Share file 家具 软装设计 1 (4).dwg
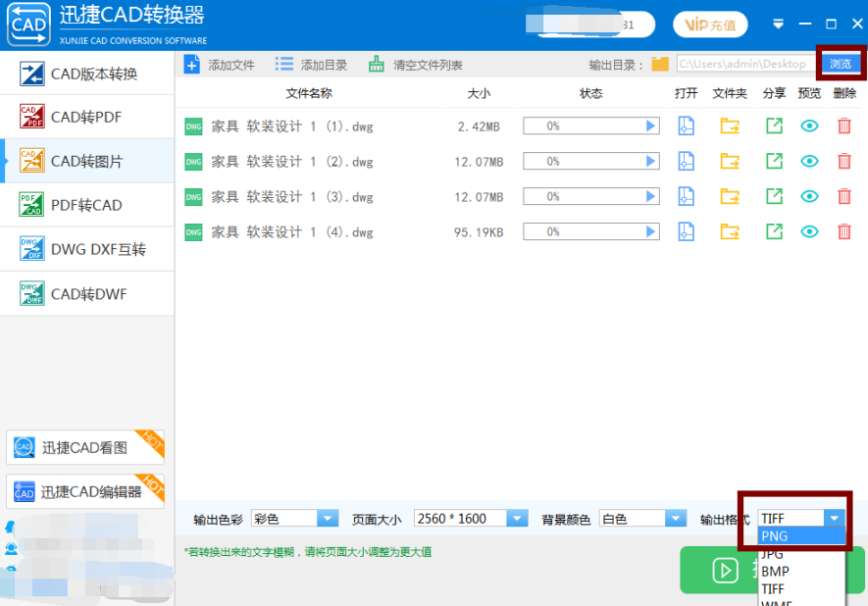Viewport: 868px width, 606px height. tap(774, 231)
